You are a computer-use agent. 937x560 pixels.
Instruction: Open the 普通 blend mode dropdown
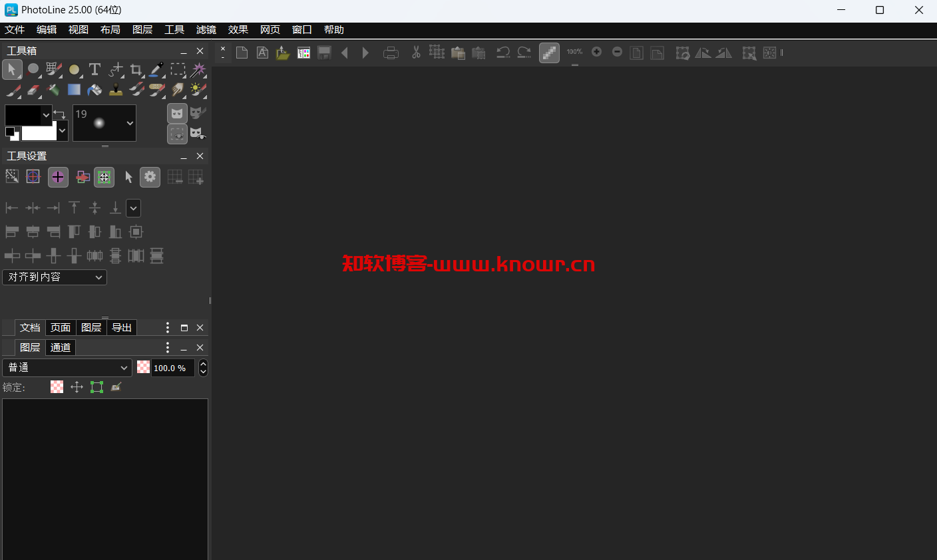67,368
